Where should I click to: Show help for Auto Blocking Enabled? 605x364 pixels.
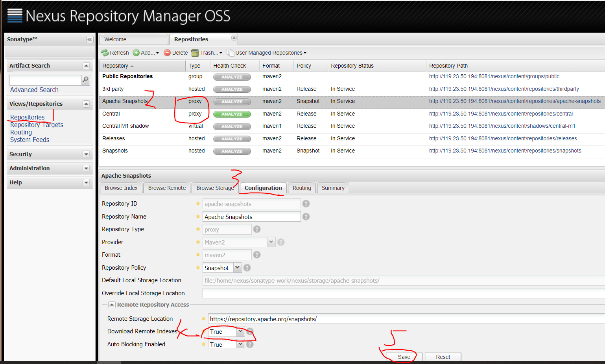coord(250,344)
